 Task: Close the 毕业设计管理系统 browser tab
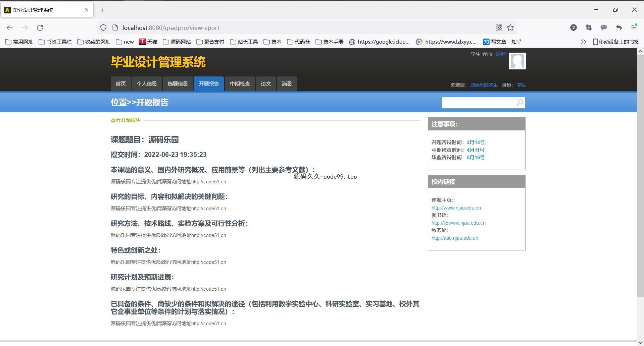click(x=87, y=10)
